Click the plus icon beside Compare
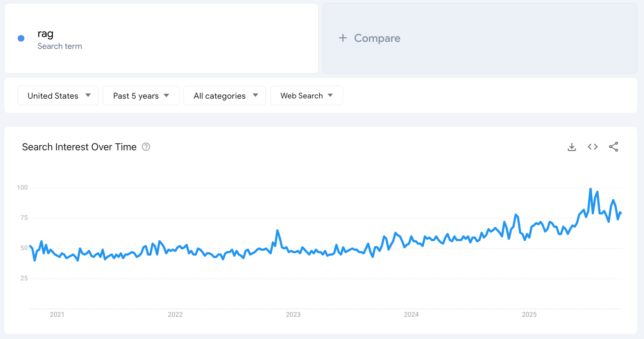The image size is (644, 339). [343, 38]
